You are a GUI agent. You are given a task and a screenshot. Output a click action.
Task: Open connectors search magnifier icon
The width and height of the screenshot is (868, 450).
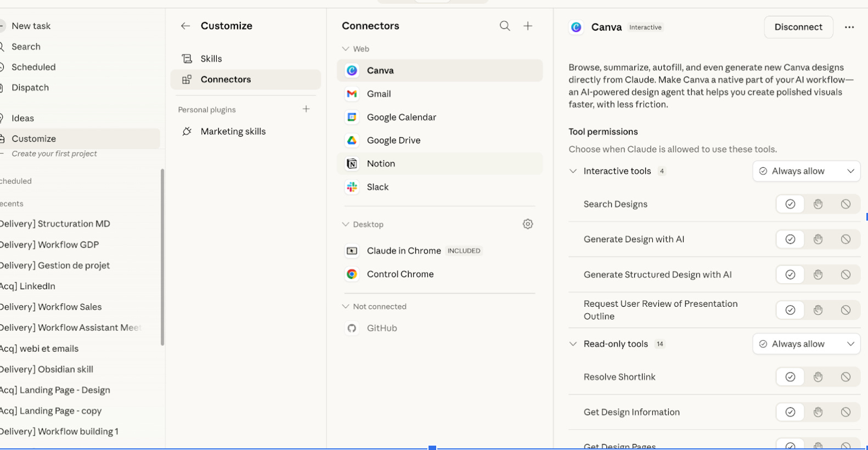coord(505,26)
